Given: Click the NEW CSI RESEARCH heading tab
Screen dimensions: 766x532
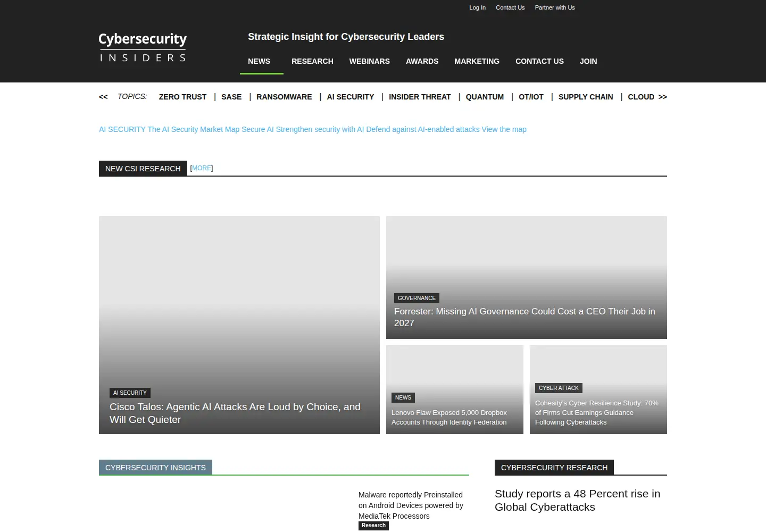Looking at the screenshot, I should (143, 169).
